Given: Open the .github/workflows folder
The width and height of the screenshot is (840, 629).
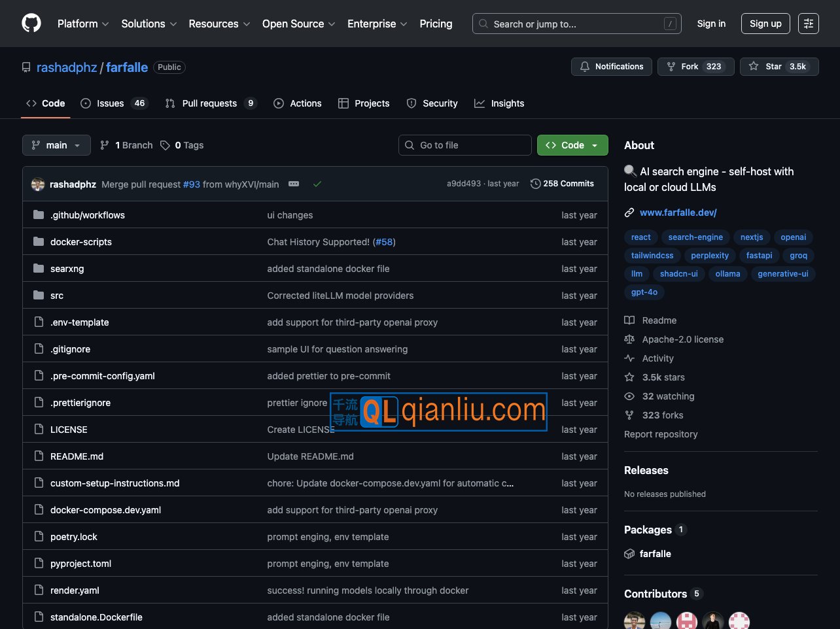Looking at the screenshot, I should [87, 215].
